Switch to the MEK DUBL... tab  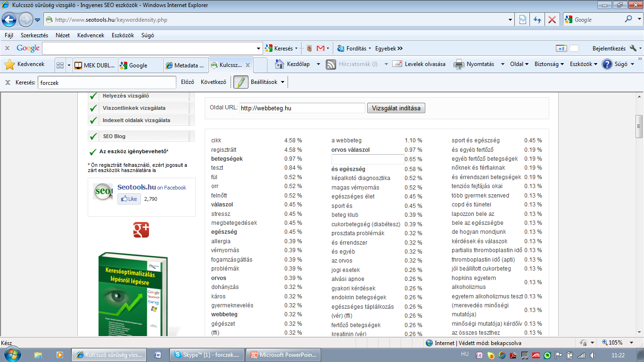(95, 66)
